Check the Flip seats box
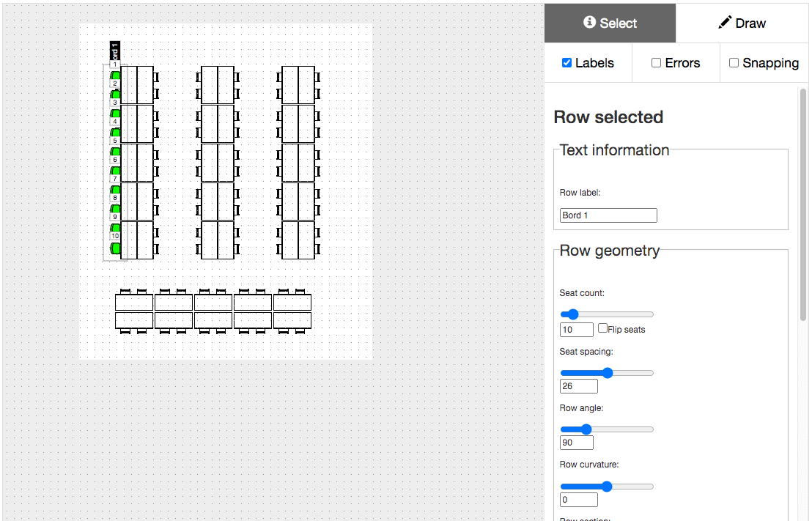 pos(603,328)
